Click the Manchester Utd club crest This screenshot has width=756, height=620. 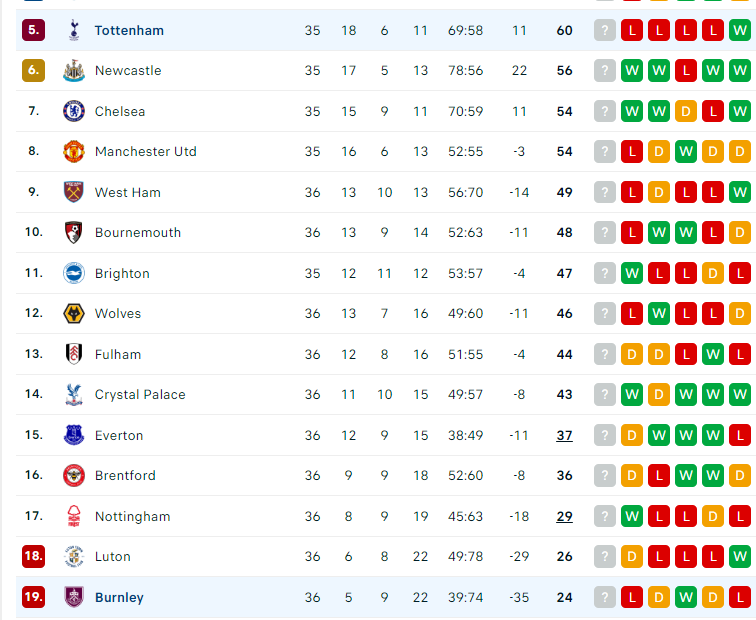74,151
